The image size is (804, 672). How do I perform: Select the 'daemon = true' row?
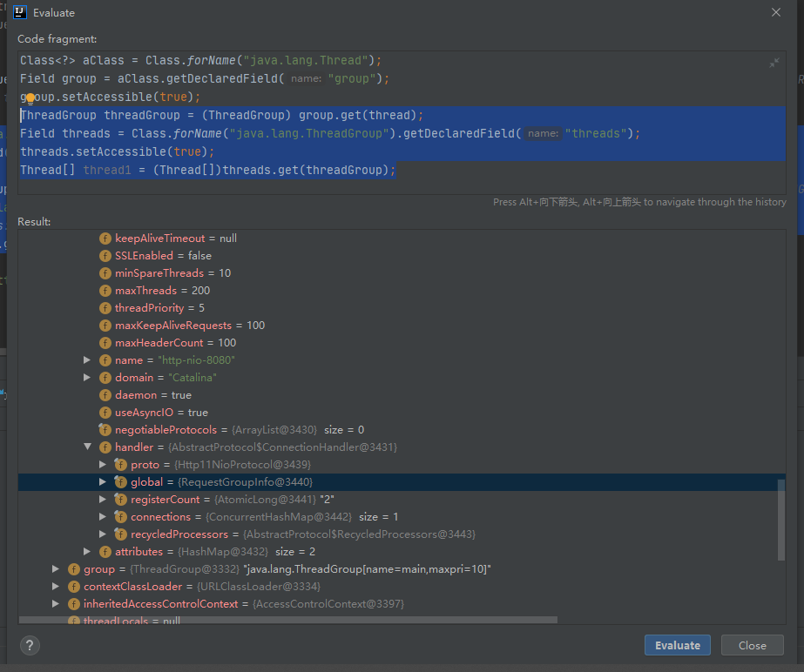tap(402, 395)
